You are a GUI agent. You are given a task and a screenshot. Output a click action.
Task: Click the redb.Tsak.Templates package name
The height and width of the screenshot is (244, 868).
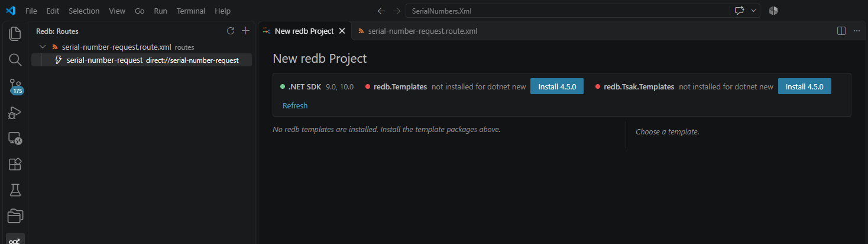639,86
